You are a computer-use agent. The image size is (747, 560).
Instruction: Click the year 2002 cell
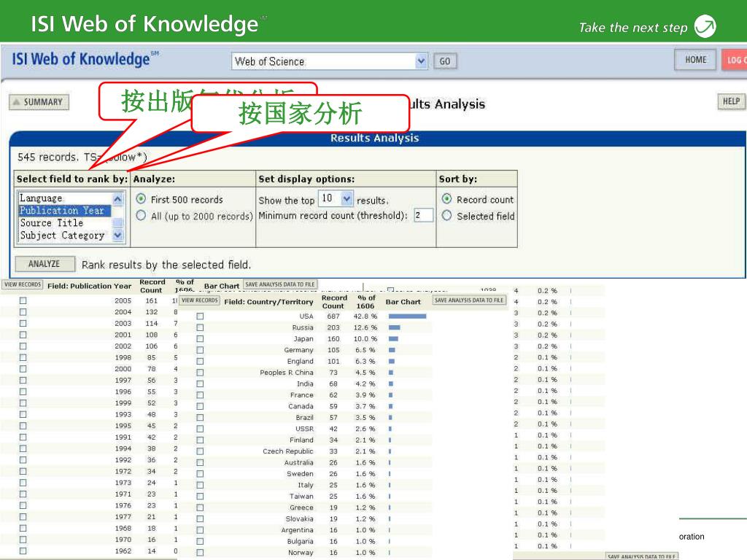(x=123, y=346)
